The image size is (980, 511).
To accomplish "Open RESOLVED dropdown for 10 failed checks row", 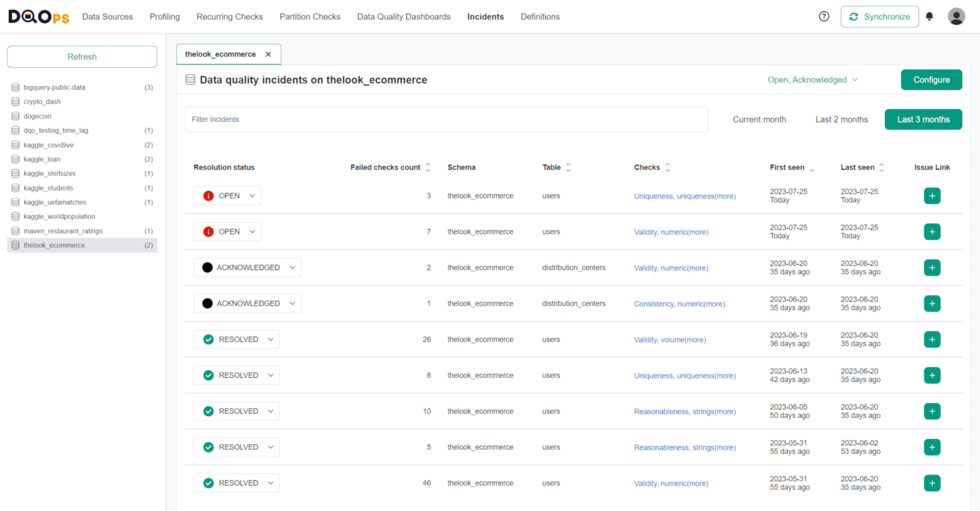I will coord(236,411).
